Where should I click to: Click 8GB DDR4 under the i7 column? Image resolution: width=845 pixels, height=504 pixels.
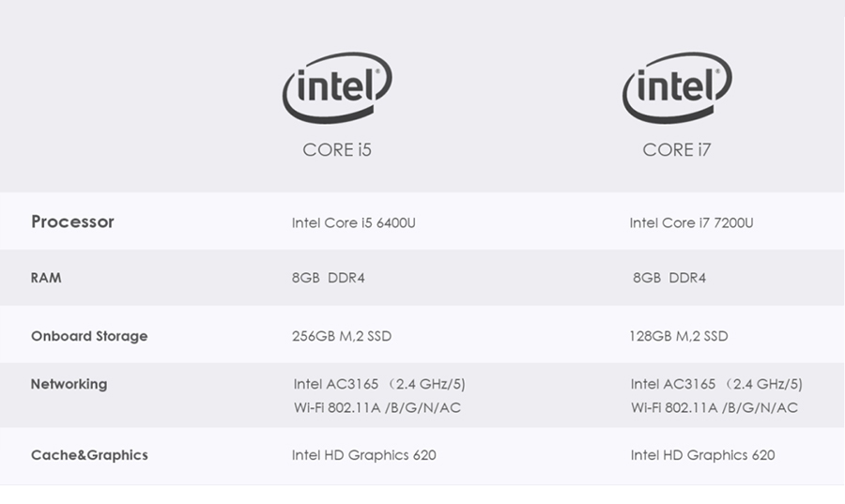pos(669,278)
